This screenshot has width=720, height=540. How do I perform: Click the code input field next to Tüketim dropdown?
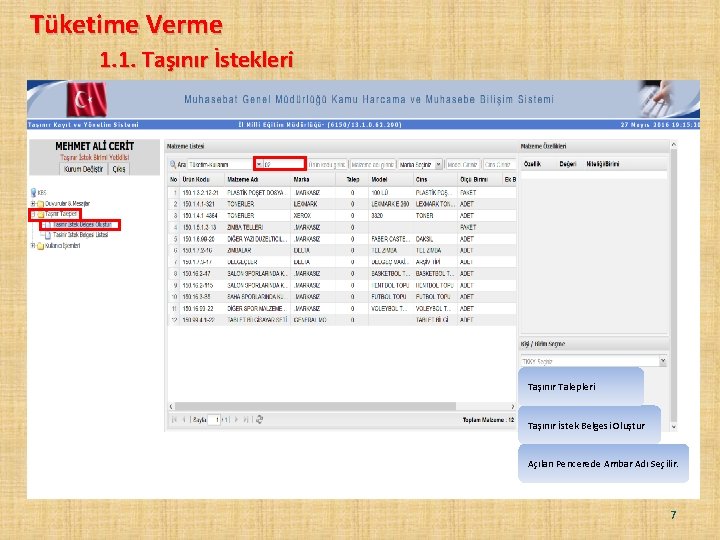pyautogui.click(x=284, y=164)
